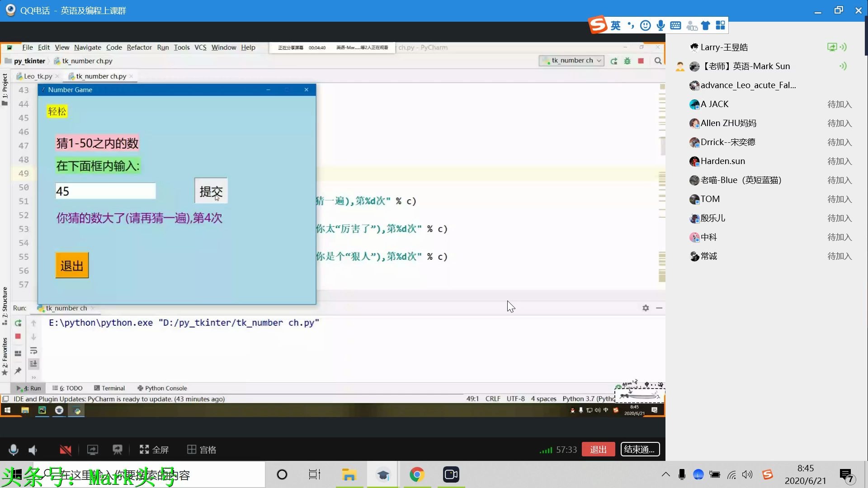Open Chrome from the Windows taskbar

pyautogui.click(x=416, y=475)
